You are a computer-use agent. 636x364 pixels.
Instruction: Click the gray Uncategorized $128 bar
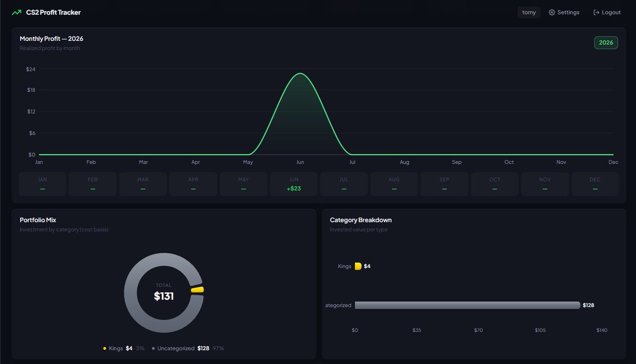pyautogui.click(x=467, y=305)
